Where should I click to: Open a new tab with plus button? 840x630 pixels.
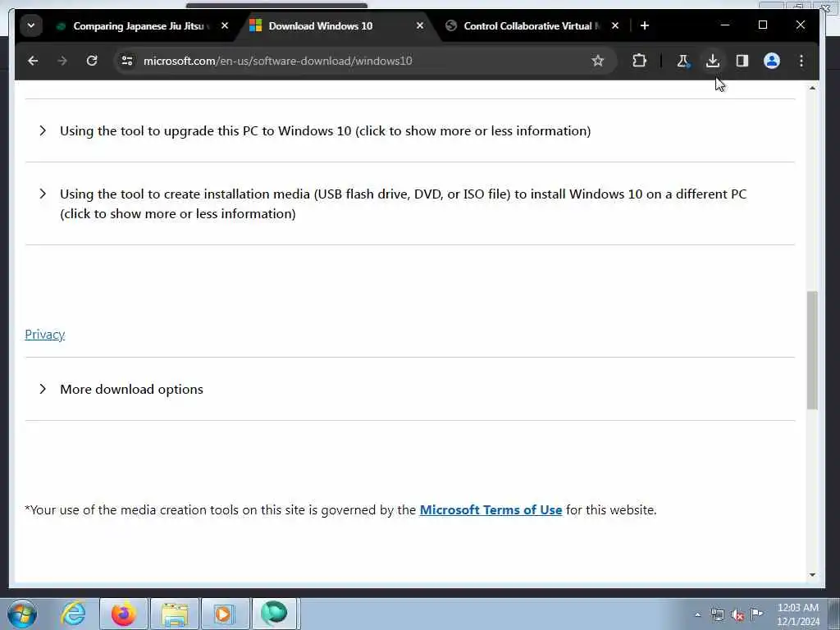coord(645,25)
